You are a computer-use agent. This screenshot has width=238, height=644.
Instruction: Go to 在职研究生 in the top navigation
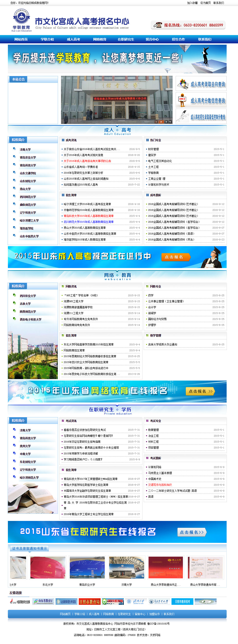click(x=126, y=39)
